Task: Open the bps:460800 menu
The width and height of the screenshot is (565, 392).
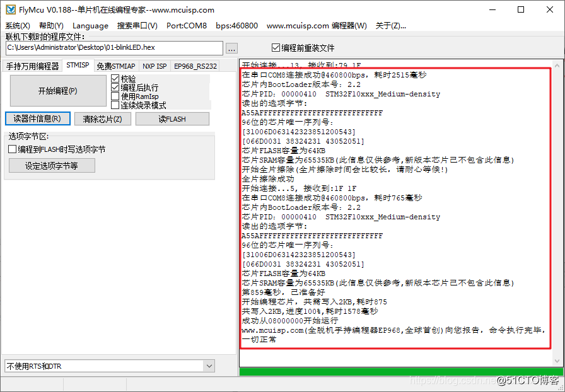Action: click(236, 26)
